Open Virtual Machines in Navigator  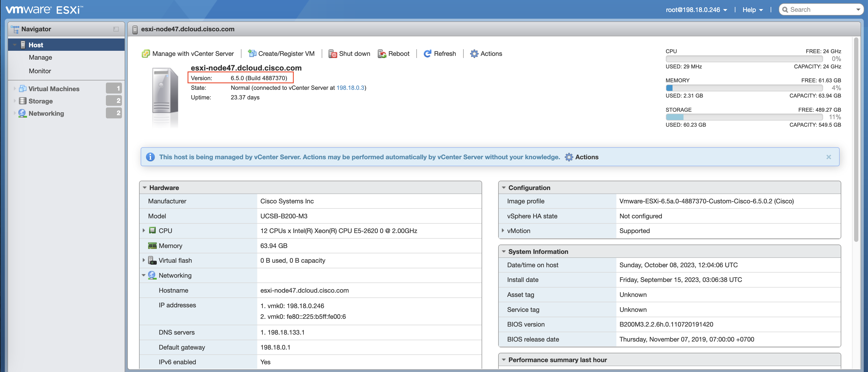[x=54, y=89]
